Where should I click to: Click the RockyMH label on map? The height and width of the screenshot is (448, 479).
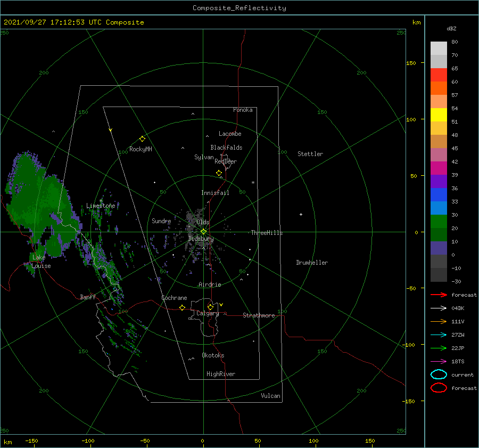coord(141,149)
